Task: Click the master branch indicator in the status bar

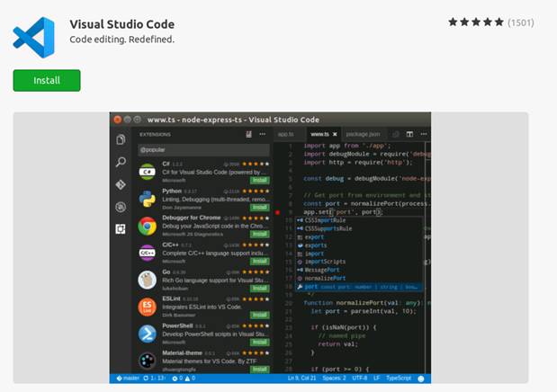Action: [x=128, y=379]
